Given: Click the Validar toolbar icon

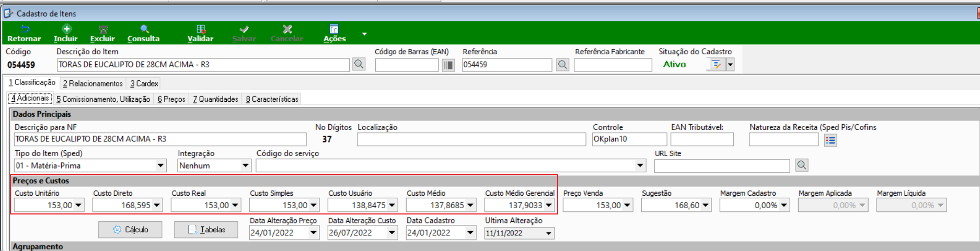Looking at the screenshot, I should coord(201,33).
